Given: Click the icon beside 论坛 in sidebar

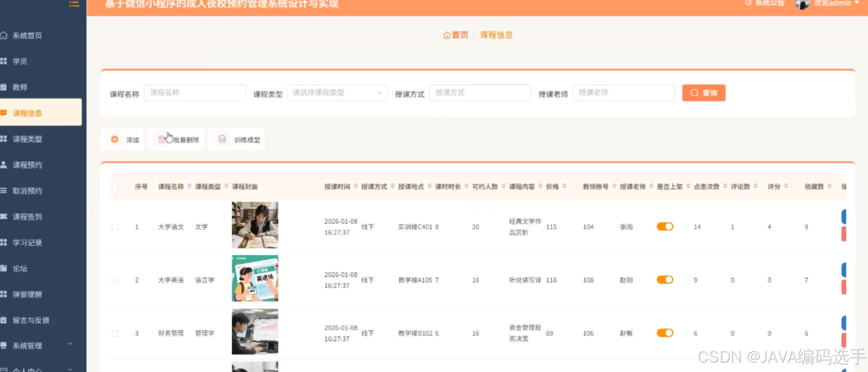Looking at the screenshot, I should click(4, 268).
